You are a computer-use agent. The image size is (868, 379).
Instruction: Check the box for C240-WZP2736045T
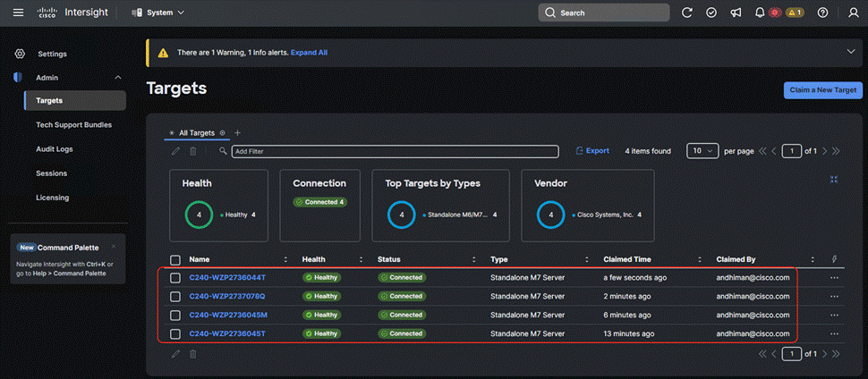coord(174,334)
